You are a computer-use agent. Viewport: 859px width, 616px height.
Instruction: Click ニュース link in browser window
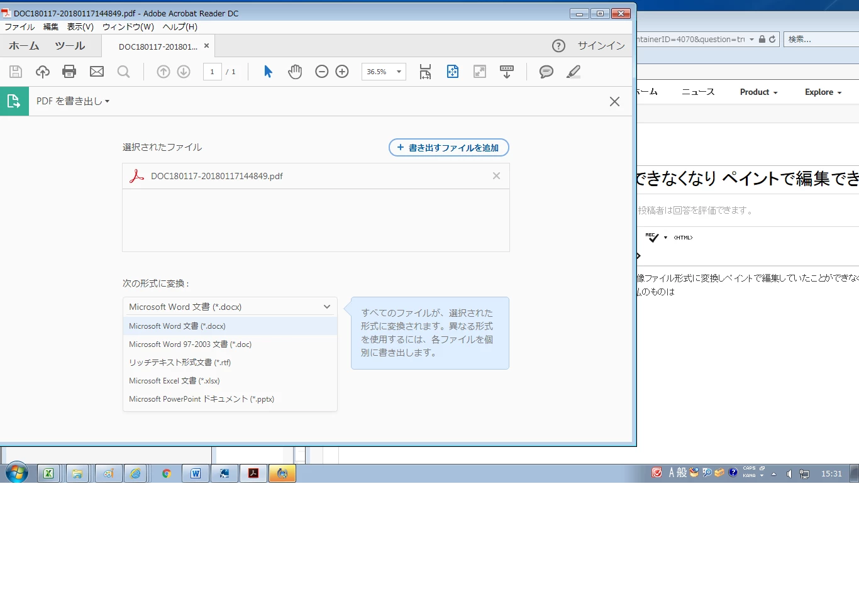(x=698, y=92)
